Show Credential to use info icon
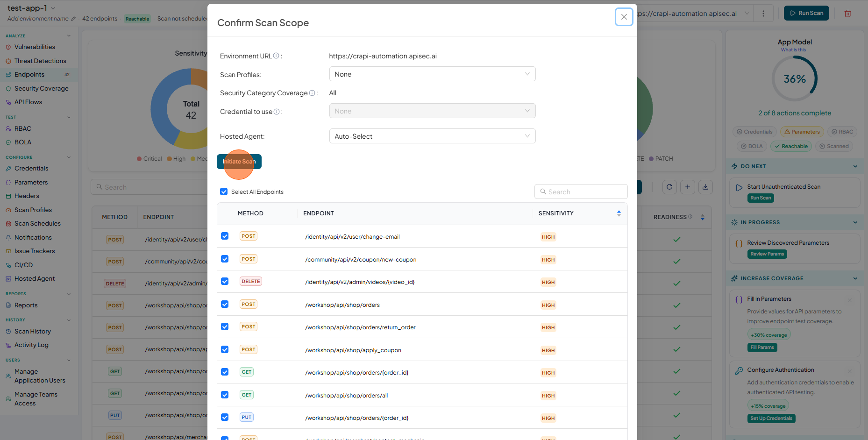The height and width of the screenshot is (440, 868). click(277, 112)
